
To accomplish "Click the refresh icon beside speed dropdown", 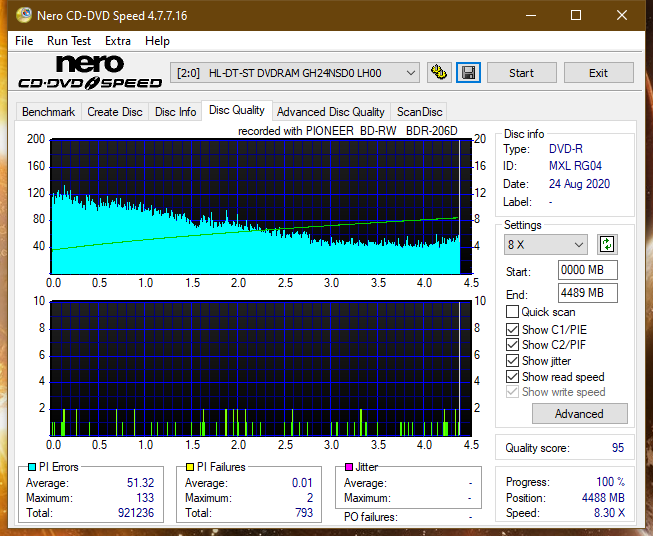I will click(607, 244).
